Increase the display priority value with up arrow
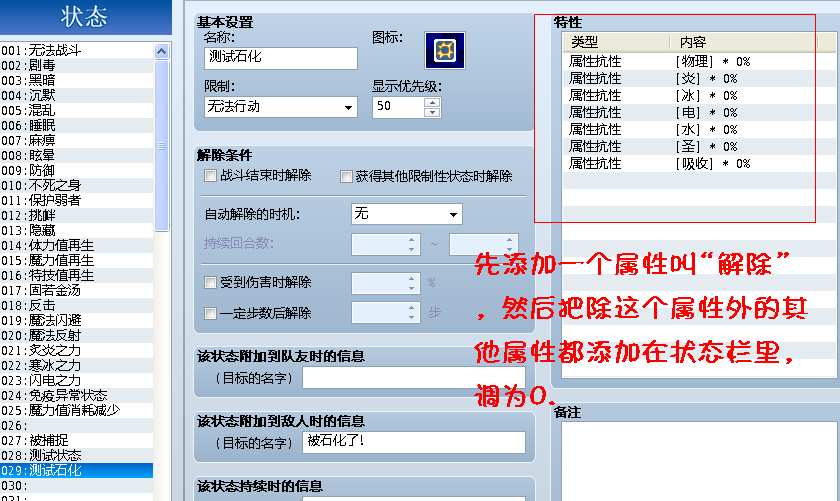Image resolution: width=840 pixels, height=501 pixels. coord(432,102)
